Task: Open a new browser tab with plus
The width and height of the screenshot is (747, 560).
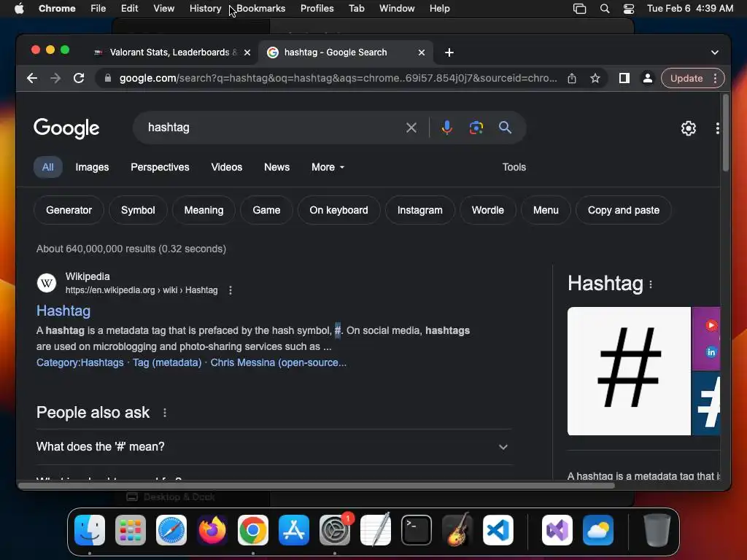Action: [449, 52]
